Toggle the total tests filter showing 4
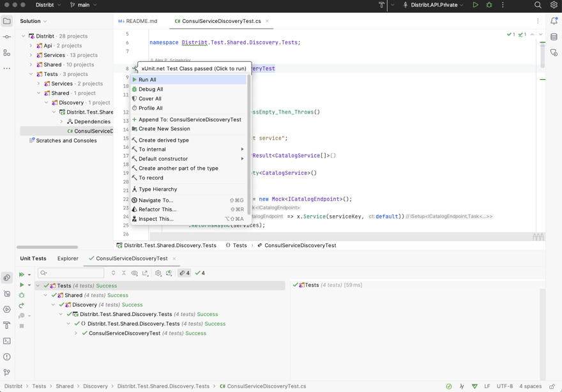 click(x=185, y=273)
